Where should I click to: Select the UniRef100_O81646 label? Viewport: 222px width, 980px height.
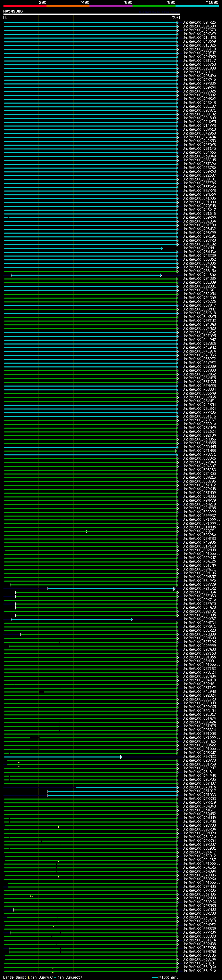coord(199,214)
